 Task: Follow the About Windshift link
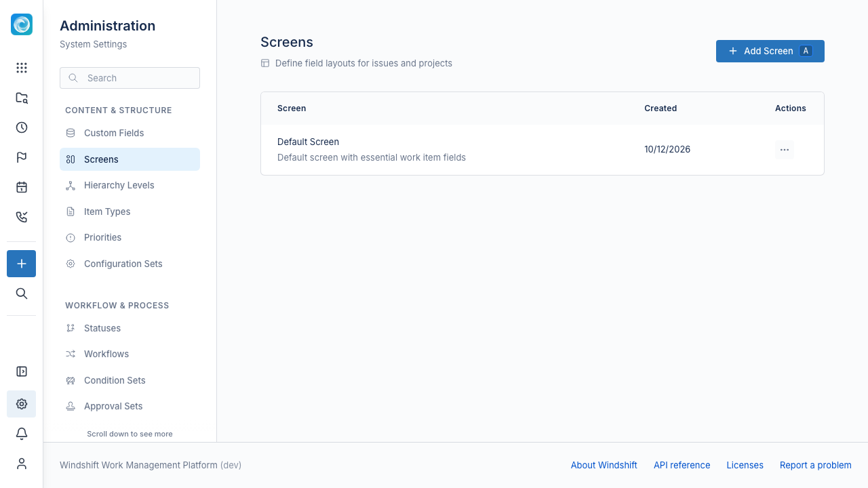[604, 465]
